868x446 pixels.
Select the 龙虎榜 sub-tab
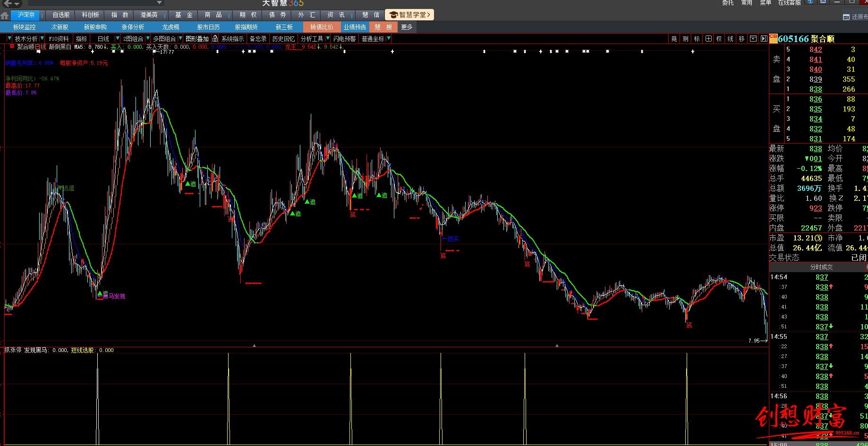170,27
